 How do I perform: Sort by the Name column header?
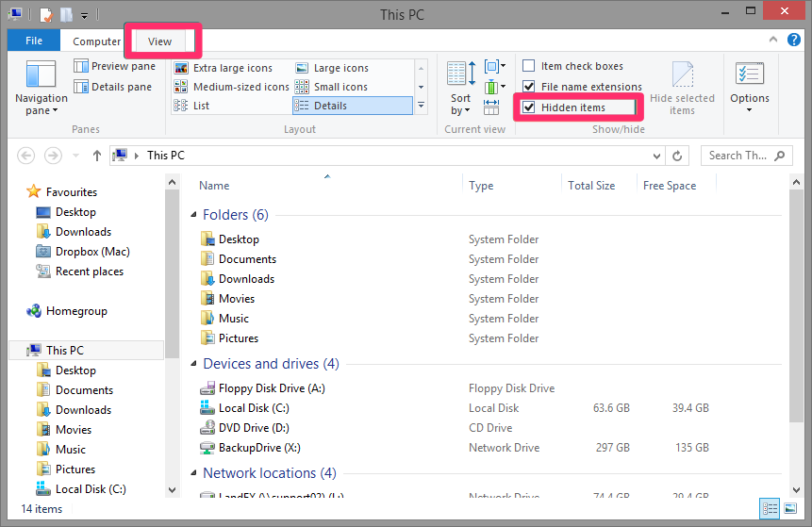[214, 186]
